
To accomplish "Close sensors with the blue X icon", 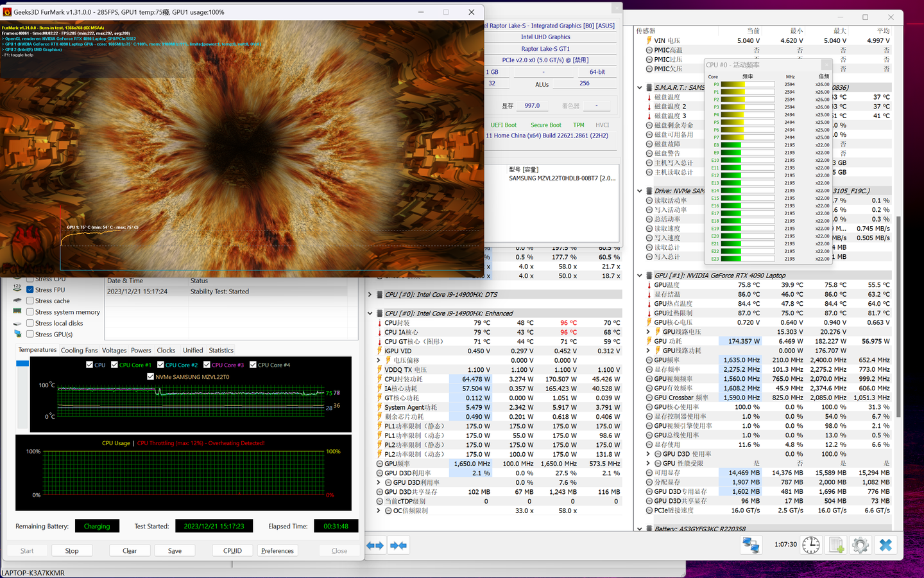I will click(886, 545).
